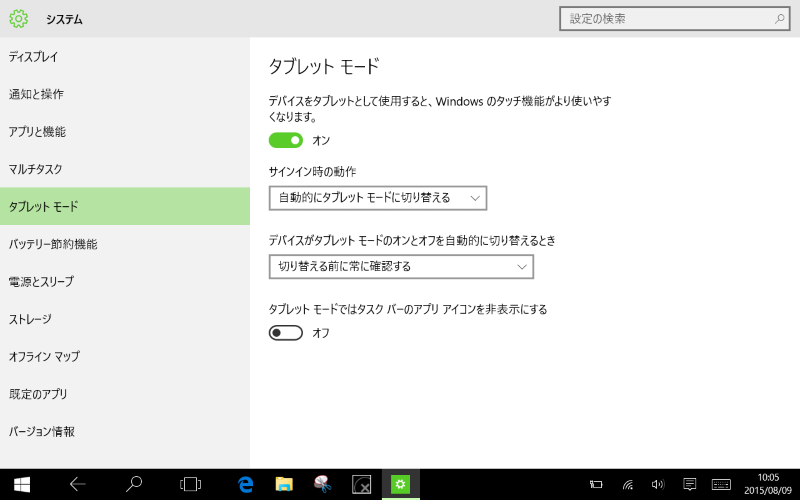Open 電源とスリープ settings page
The width and height of the screenshot is (800, 500).
click(125, 281)
